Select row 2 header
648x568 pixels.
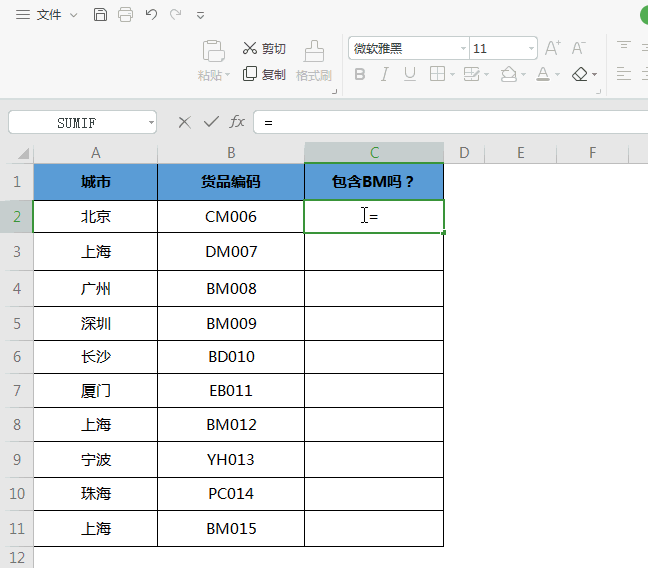(x=17, y=217)
